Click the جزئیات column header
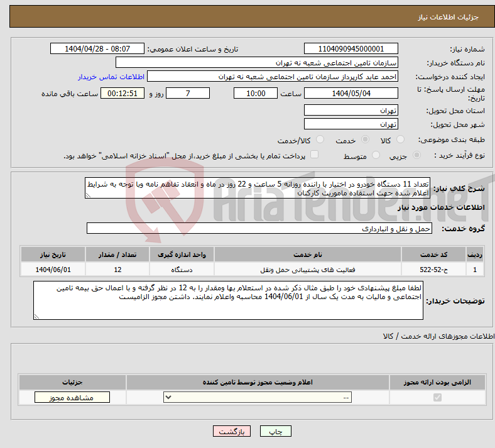 [72, 382]
